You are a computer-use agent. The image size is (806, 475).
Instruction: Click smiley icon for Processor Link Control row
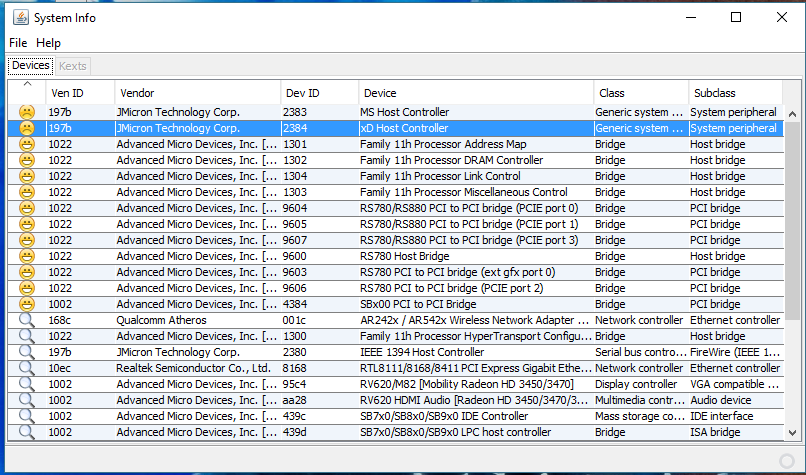tap(27, 176)
